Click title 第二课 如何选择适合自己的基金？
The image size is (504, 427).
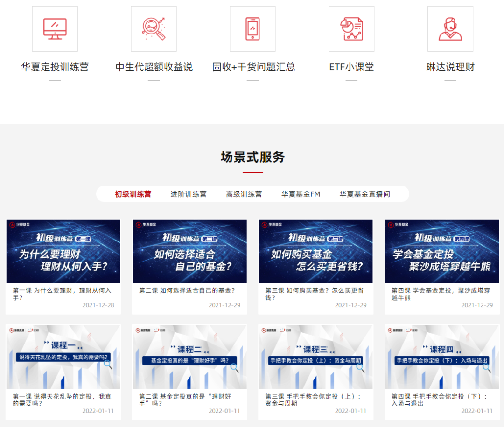[187, 290]
